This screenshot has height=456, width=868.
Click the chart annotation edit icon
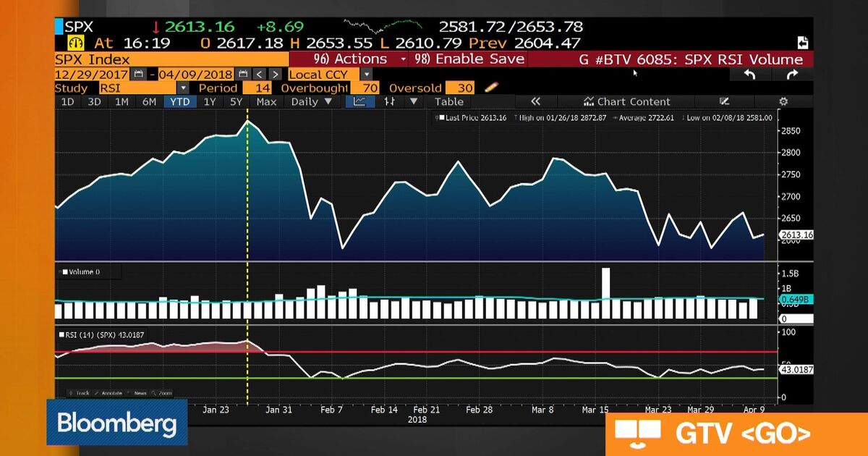(x=724, y=102)
